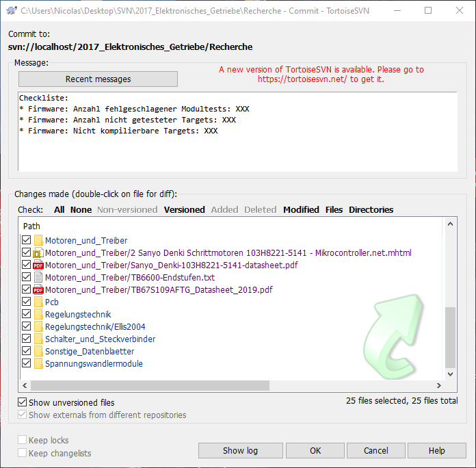Image resolution: width=476 pixels, height=468 pixels.
Task: Uncheck the Sanyo Denki Schrittmotoren mhtml checkbox
Action: 27,252
